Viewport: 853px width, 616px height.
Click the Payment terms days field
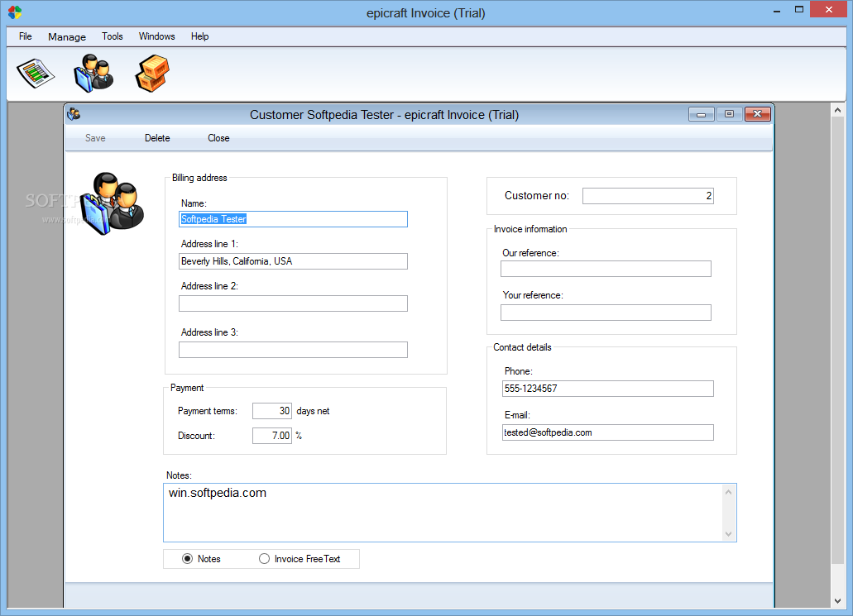point(272,411)
